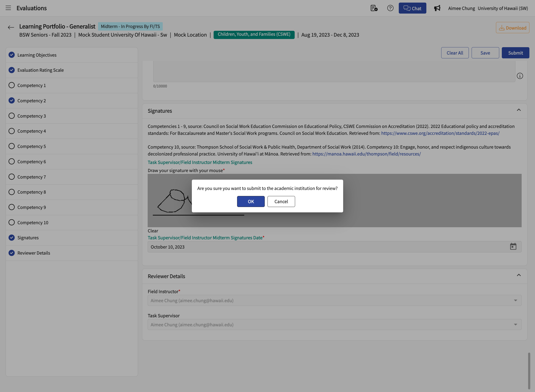535x392 pixels.
Task: Open Competency 10 in the sidebar
Action: pyautogui.click(x=72, y=222)
